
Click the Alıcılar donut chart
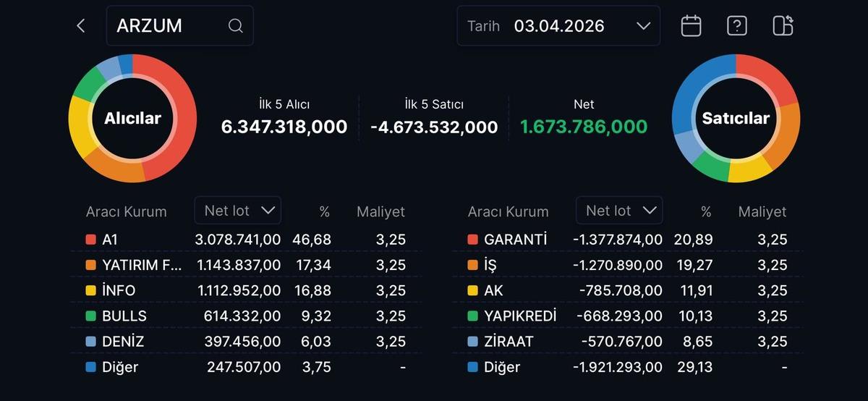coord(132,118)
